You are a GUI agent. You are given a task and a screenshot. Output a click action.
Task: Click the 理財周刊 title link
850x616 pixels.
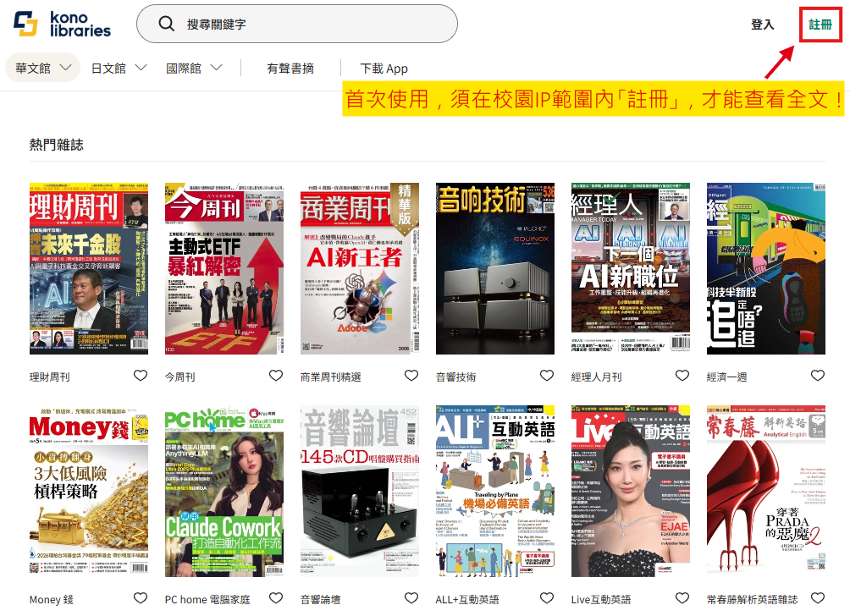pyautogui.click(x=49, y=377)
